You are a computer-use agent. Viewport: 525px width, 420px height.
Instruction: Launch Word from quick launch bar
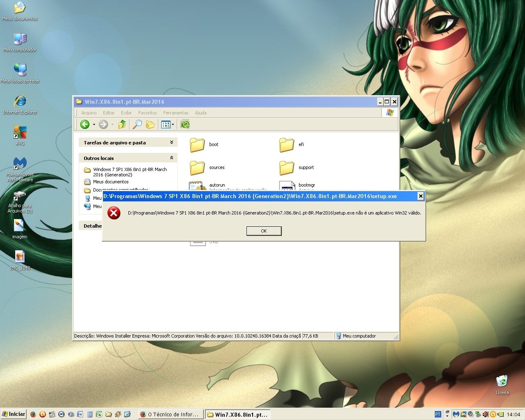tap(80, 414)
